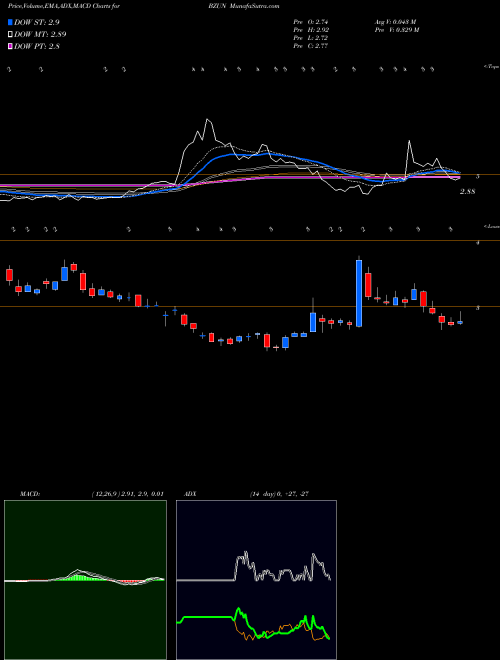Click the white DOW MT legend swatch

[x=10, y=35]
